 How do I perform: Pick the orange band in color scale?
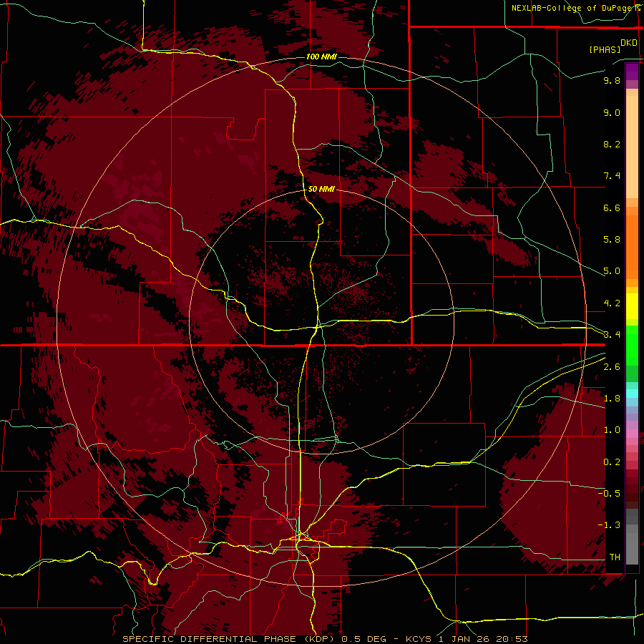tap(632, 248)
